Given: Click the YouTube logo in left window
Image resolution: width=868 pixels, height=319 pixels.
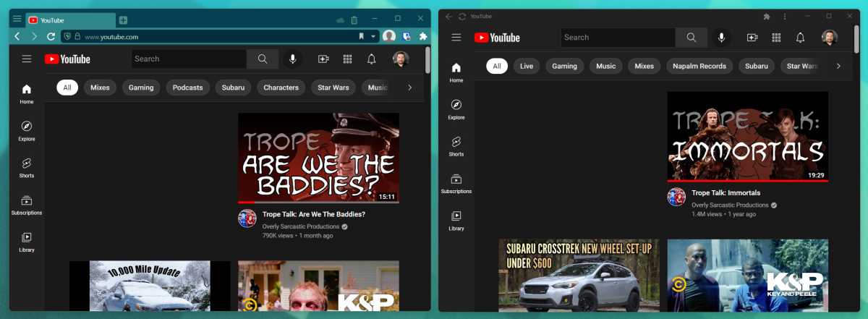Looking at the screenshot, I should coord(67,59).
